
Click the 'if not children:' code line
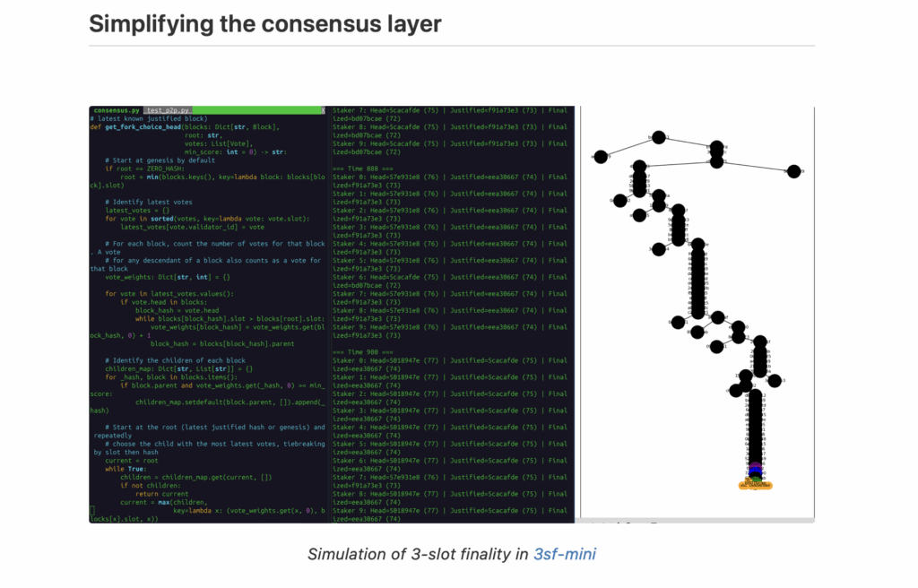tap(151, 486)
